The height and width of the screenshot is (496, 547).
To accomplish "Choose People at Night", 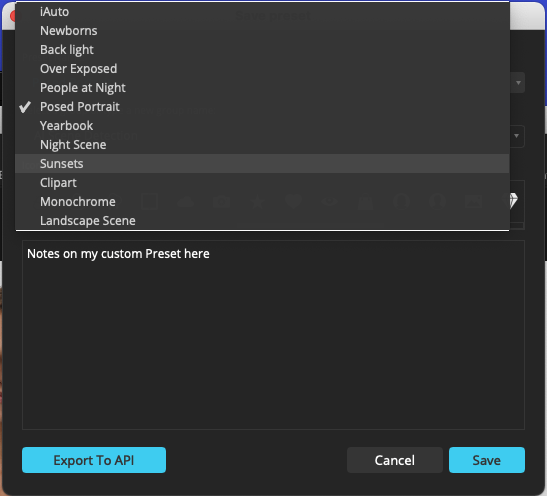I will point(262,88).
